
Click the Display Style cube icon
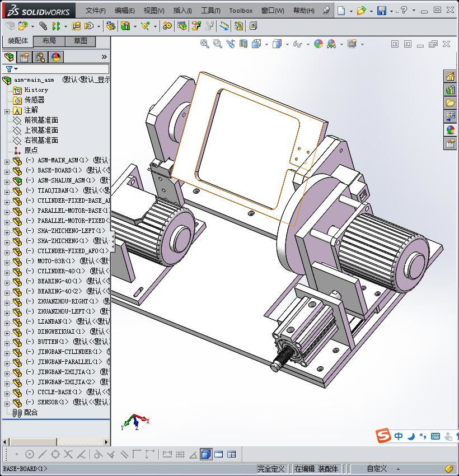point(277,44)
